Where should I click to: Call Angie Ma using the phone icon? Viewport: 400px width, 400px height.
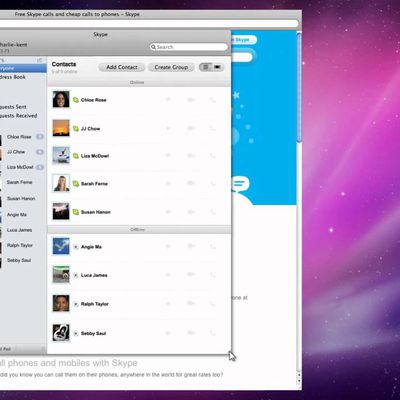click(x=213, y=246)
